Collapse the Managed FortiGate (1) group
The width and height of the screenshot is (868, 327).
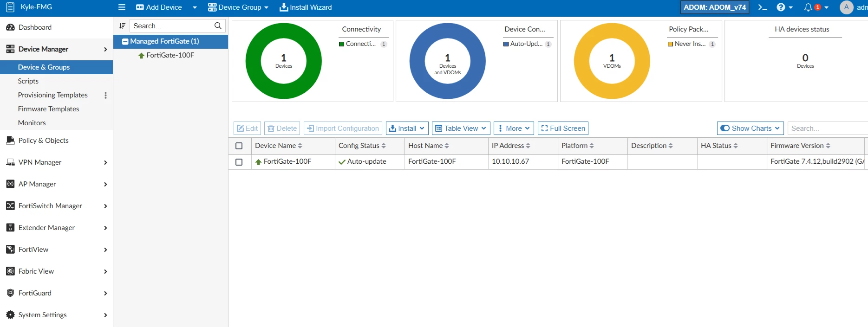pos(125,42)
